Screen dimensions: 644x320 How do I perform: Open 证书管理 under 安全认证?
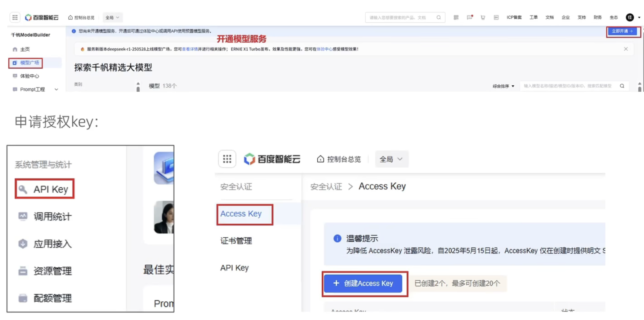tap(236, 241)
